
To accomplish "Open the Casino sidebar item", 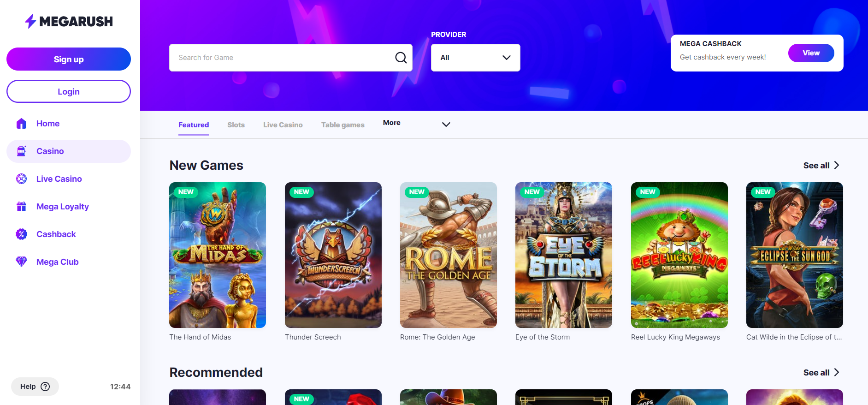I will coord(69,151).
